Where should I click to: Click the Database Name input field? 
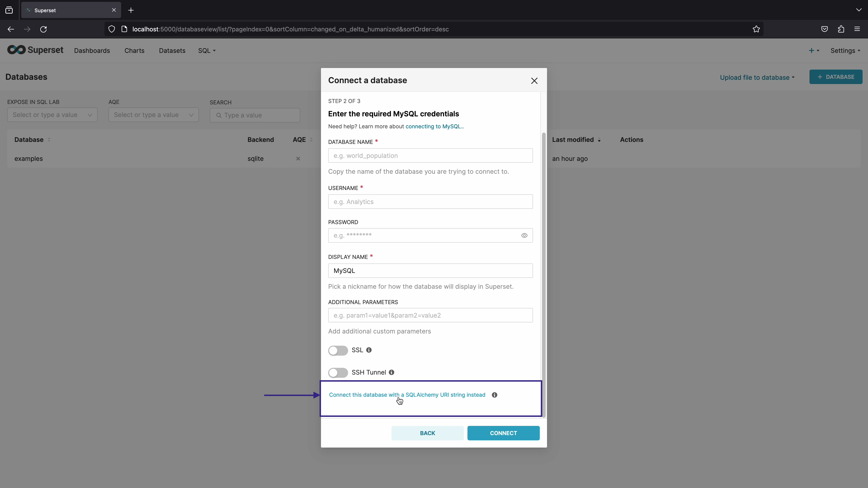point(430,156)
